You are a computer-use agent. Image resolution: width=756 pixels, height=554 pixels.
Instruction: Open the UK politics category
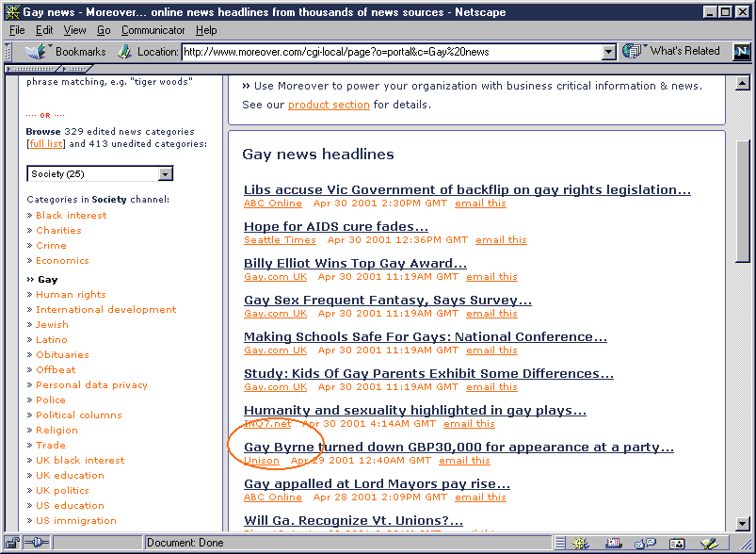[x=62, y=490]
